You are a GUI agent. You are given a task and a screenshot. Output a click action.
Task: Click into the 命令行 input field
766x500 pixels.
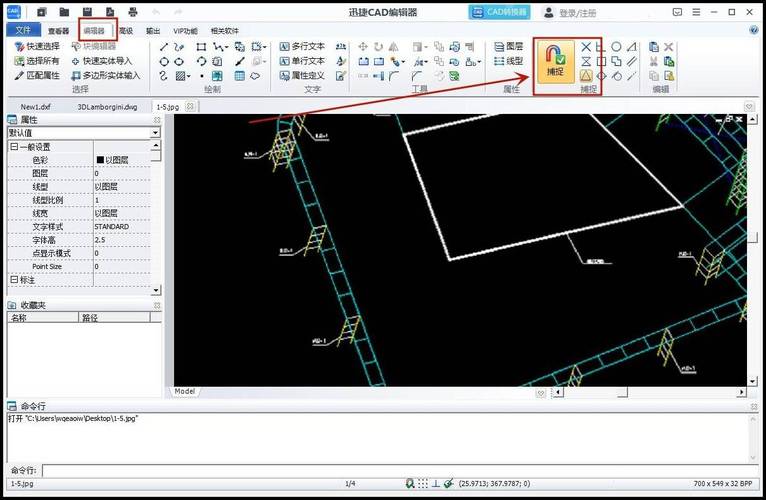(x=401, y=471)
